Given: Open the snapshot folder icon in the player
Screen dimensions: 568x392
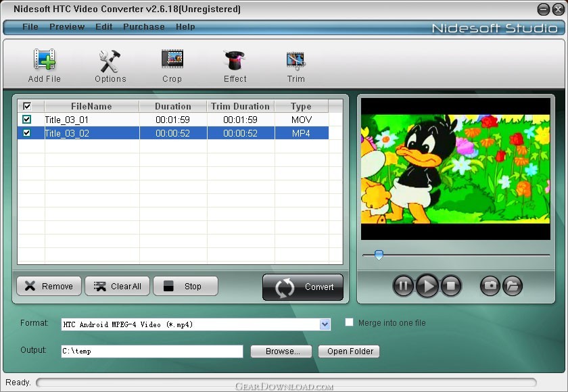Looking at the screenshot, I should (x=513, y=286).
